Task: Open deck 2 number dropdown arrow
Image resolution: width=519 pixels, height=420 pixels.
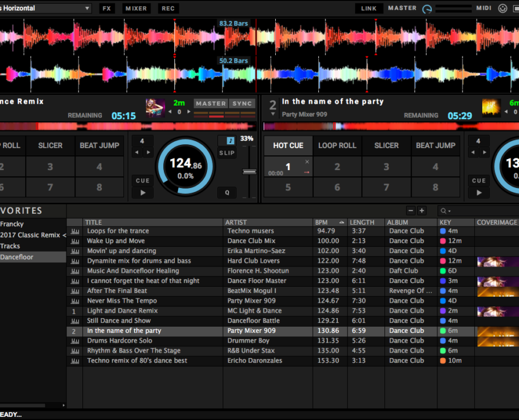Action: click(x=273, y=114)
